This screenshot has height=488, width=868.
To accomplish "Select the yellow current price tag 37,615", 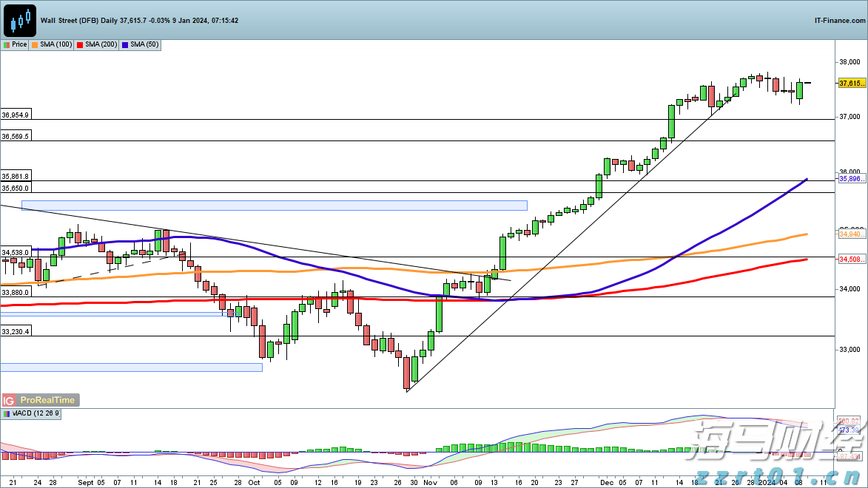I will point(851,84).
